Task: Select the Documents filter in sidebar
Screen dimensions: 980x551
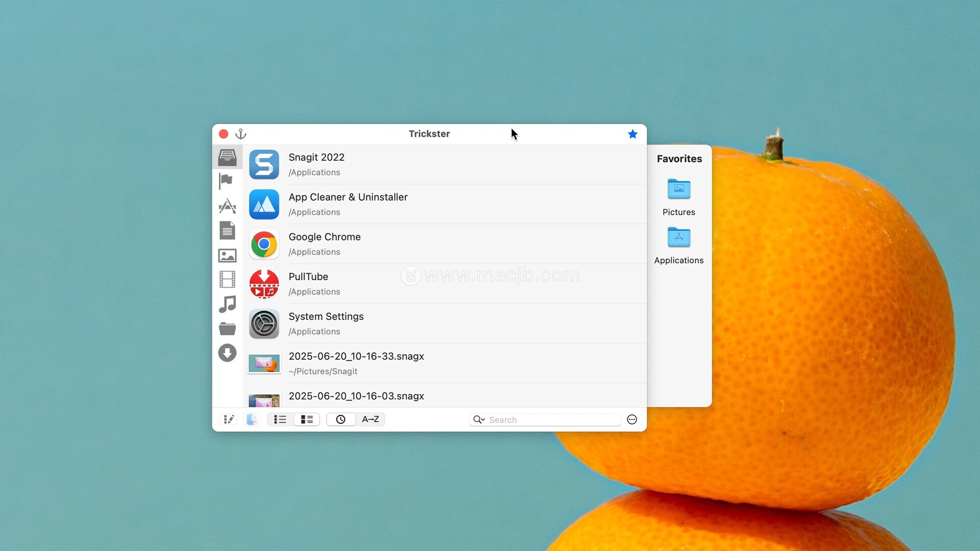Action: coord(227,231)
